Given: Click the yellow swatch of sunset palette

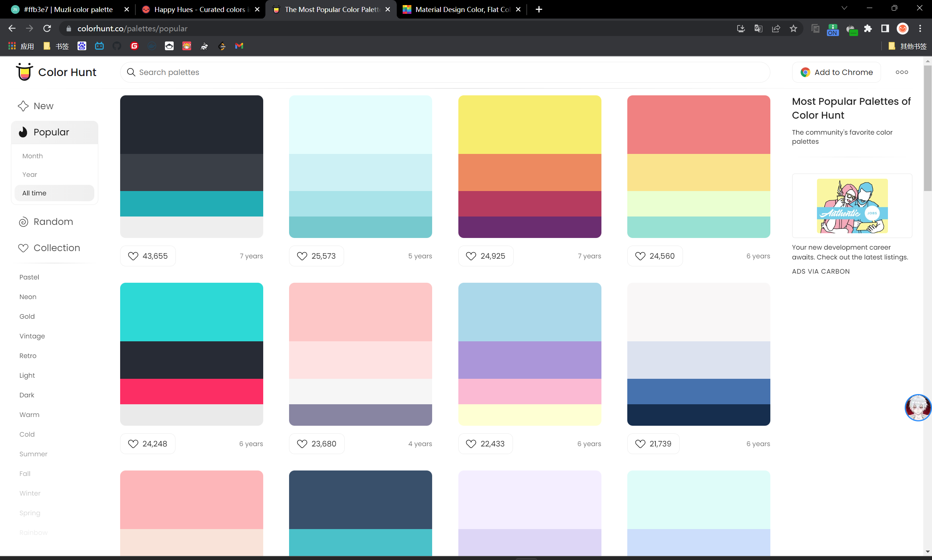Looking at the screenshot, I should [x=529, y=124].
